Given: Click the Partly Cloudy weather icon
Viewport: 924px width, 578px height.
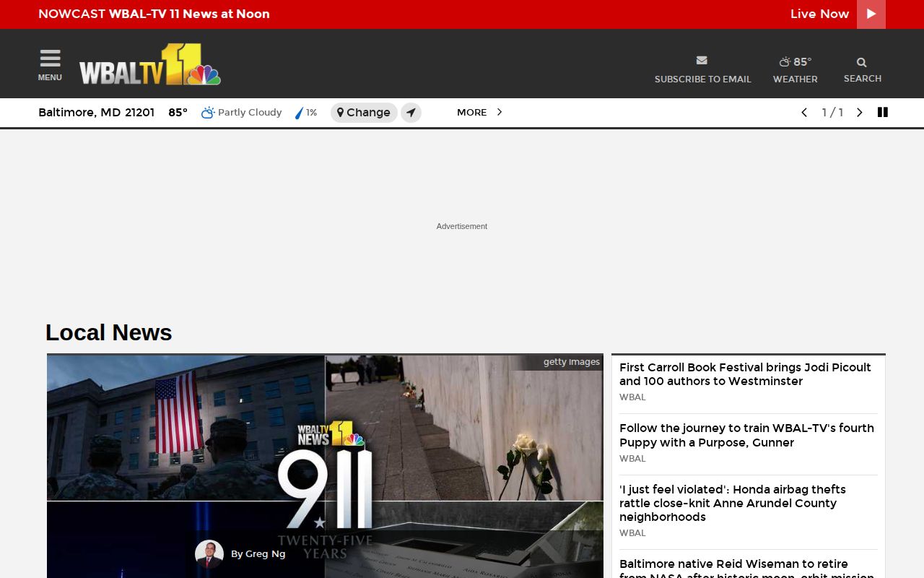Looking at the screenshot, I should pos(208,112).
